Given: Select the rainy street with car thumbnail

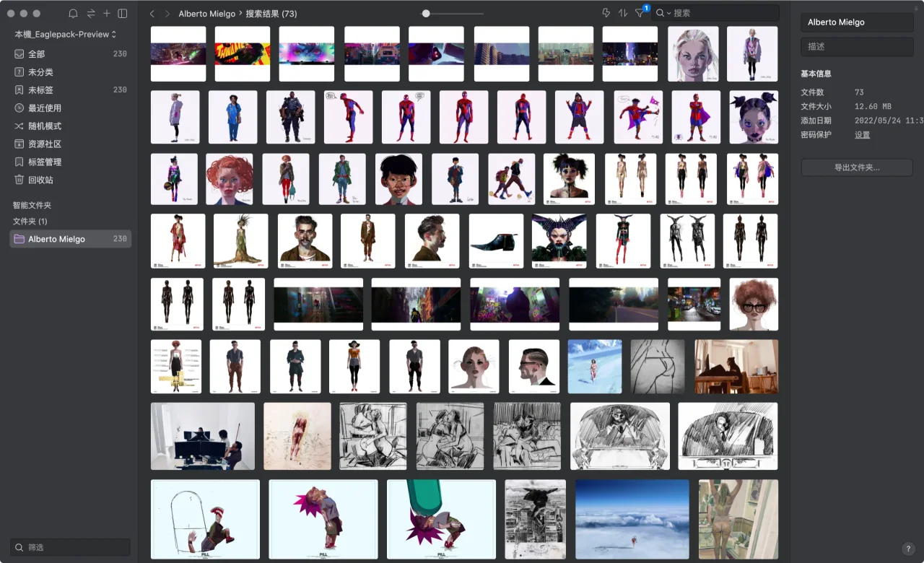Looking at the screenshot, I should point(694,305).
